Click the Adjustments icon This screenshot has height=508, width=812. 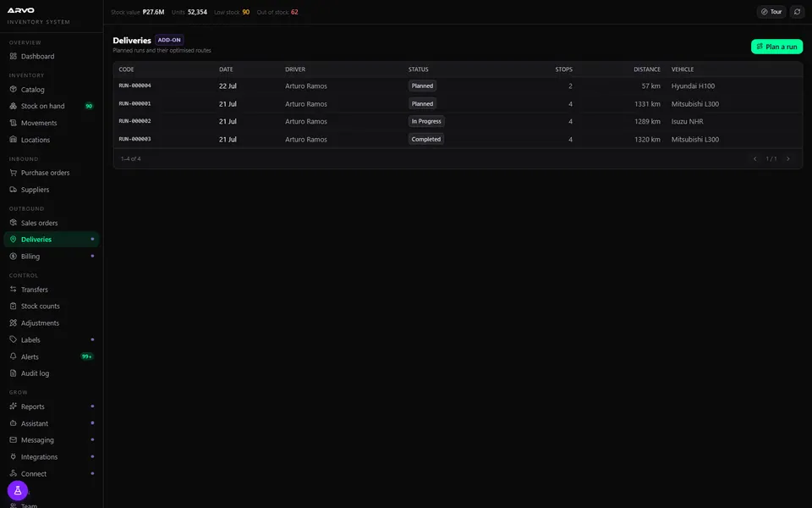click(x=14, y=323)
